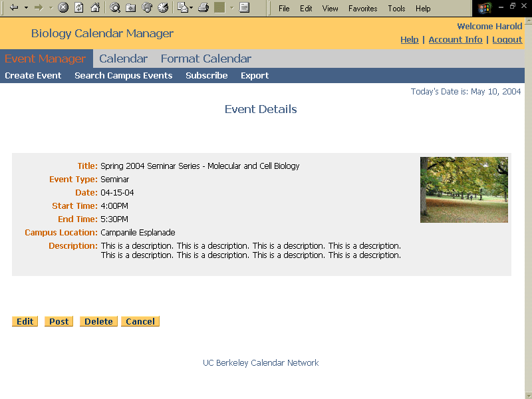Click the disabled Edit toolbar square

[219, 7]
